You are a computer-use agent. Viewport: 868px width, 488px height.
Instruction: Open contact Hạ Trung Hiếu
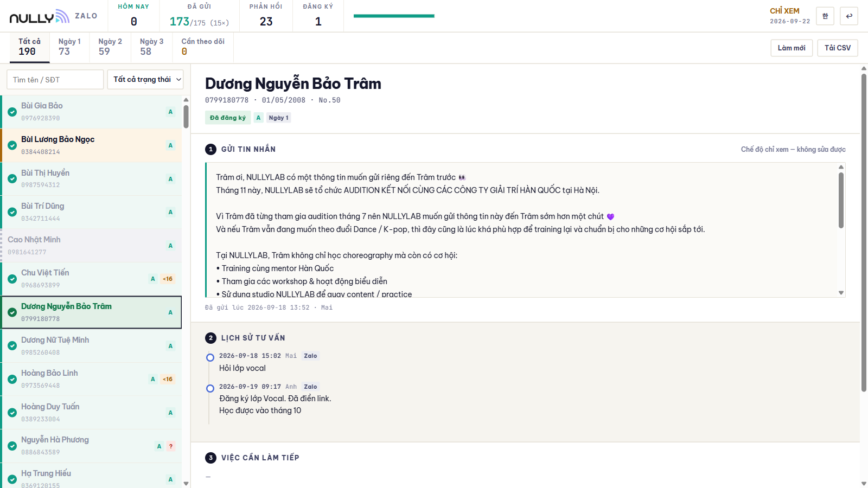tap(91, 476)
